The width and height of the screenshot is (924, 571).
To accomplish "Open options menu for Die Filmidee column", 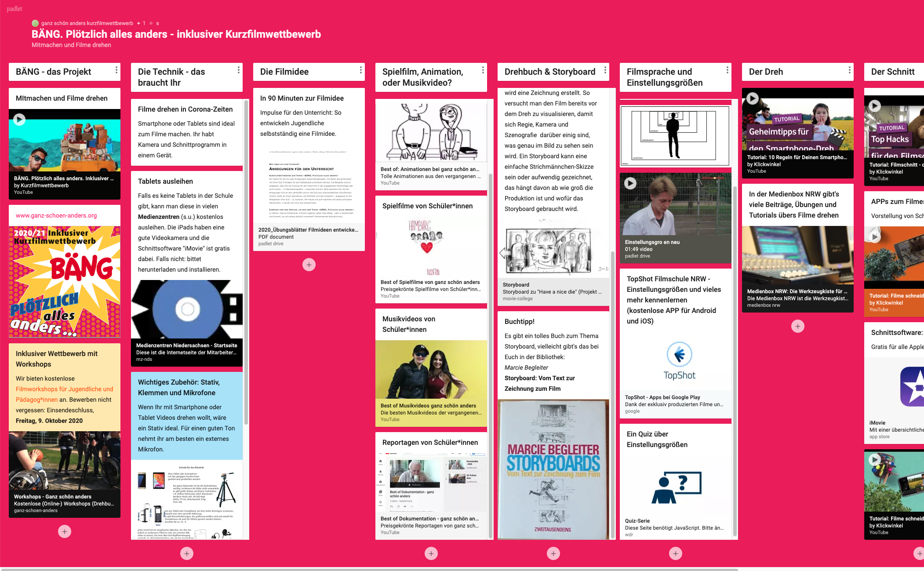I will [360, 70].
